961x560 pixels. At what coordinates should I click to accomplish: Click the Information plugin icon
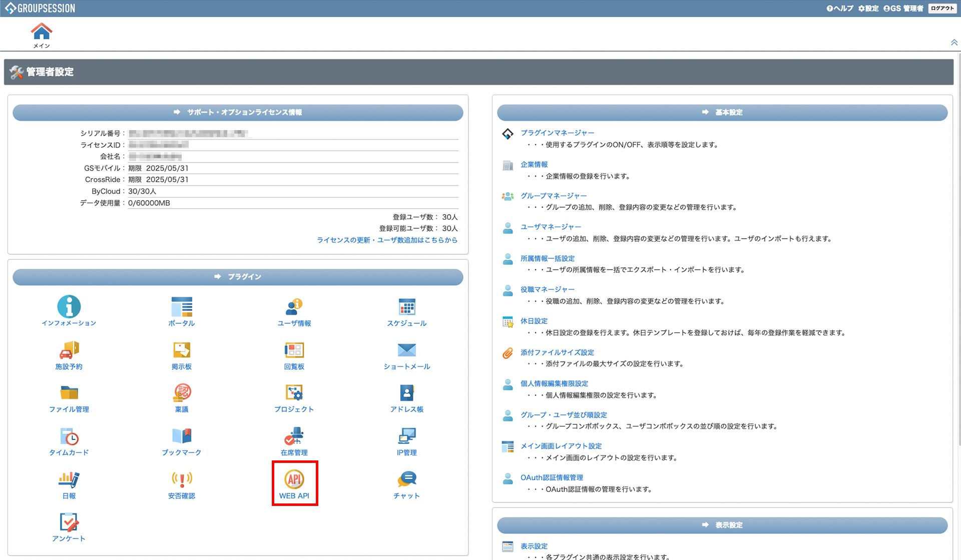coord(69,307)
